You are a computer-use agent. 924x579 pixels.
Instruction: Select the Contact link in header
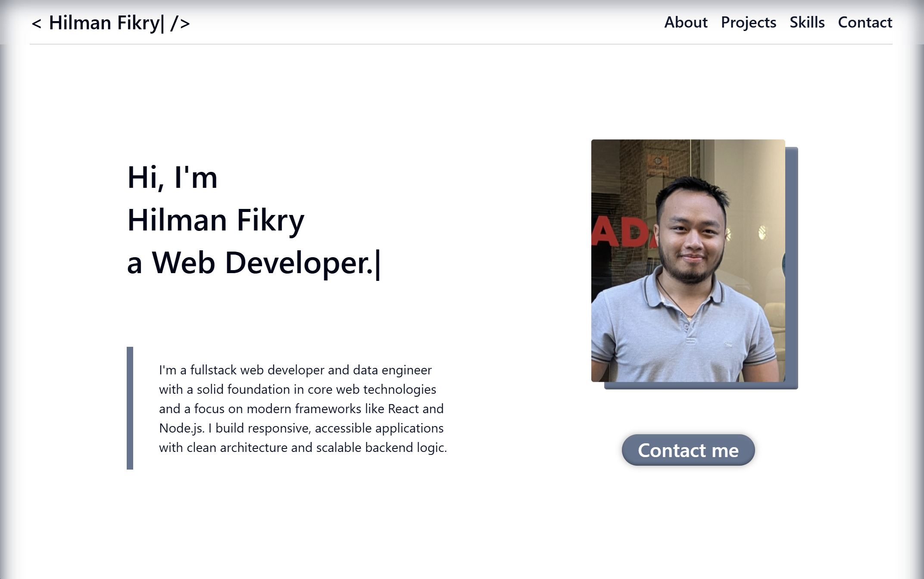(865, 22)
